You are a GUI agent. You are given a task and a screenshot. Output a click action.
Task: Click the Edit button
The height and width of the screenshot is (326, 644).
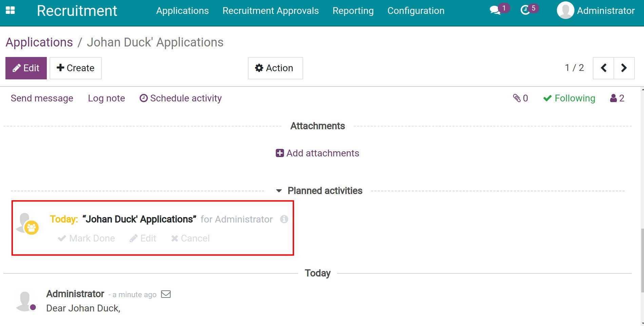(26, 68)
